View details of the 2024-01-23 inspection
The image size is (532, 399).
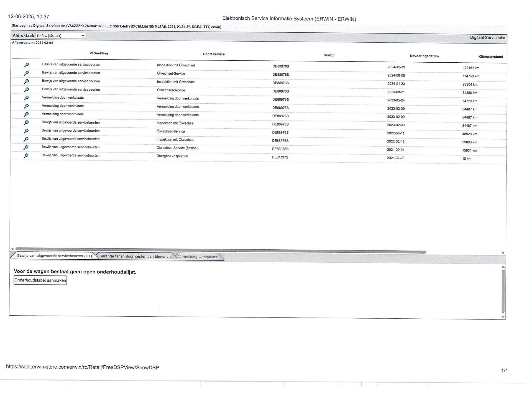(26, 81)
